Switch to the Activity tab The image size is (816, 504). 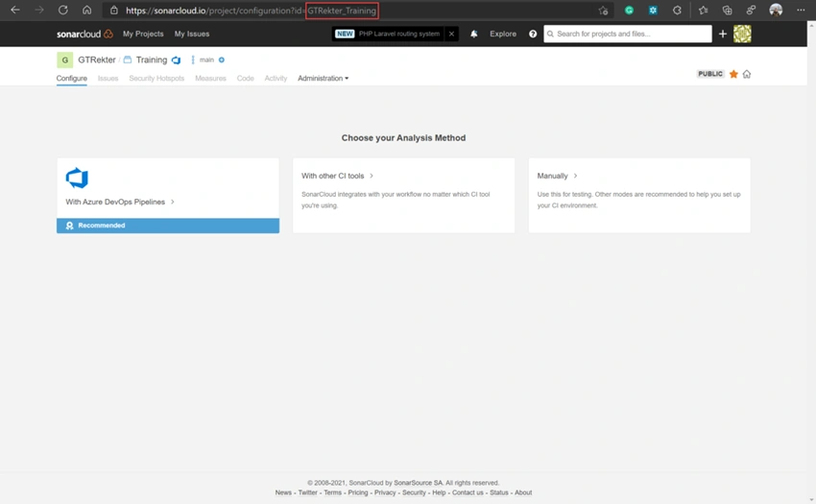(x=276, y=78)
